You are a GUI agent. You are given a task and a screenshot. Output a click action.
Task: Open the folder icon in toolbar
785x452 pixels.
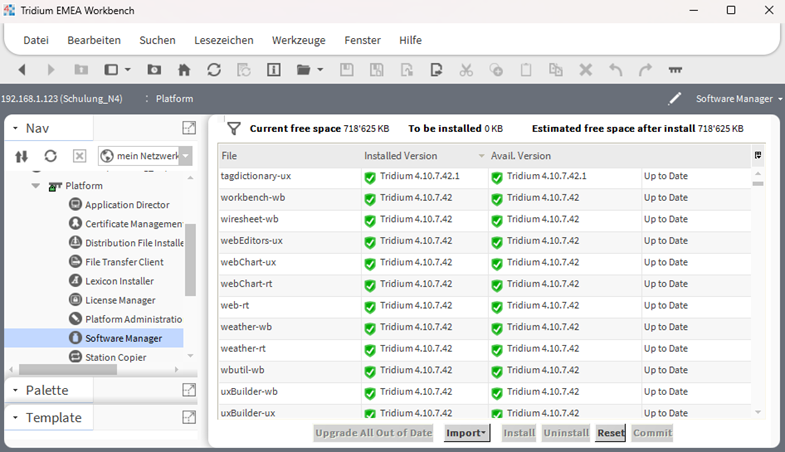303,70
